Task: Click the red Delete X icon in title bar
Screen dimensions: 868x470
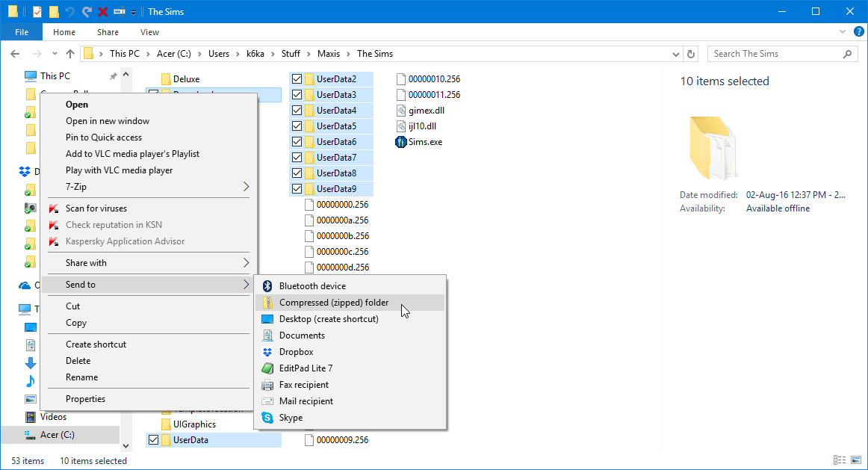Action: click(x=102, y=12)
